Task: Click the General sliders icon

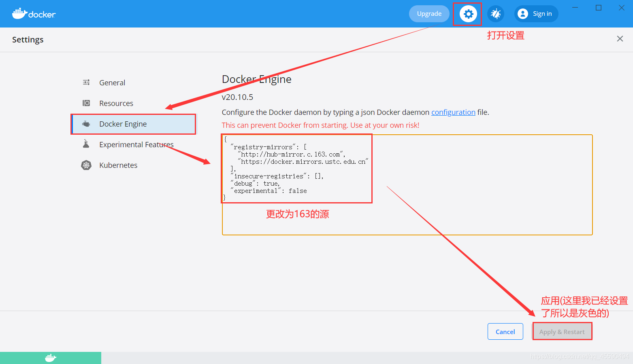Action: [86, 83]
